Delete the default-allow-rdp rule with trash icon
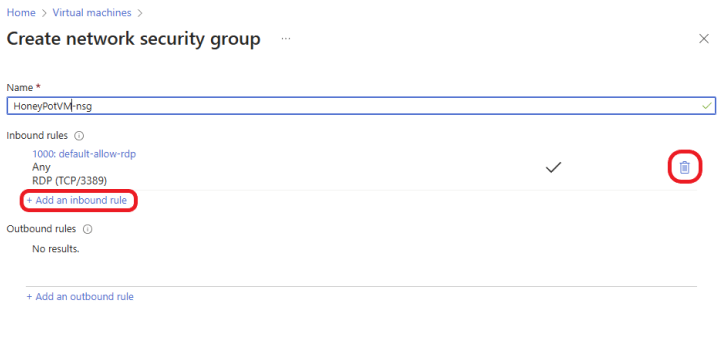The width and height of the screenshot is (726, 360). (x=684, y=168)
